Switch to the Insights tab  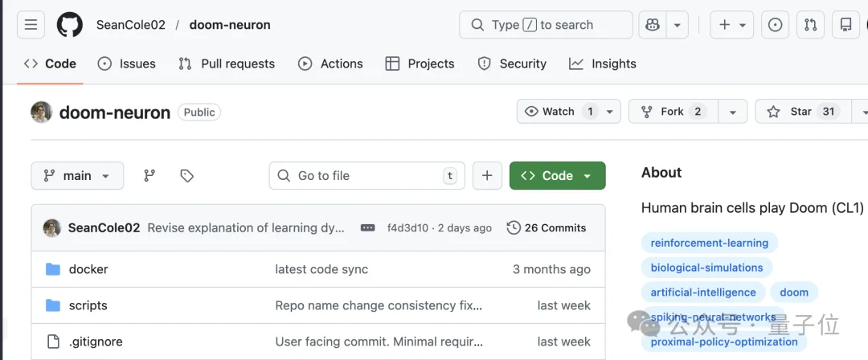tap(602, 63)
